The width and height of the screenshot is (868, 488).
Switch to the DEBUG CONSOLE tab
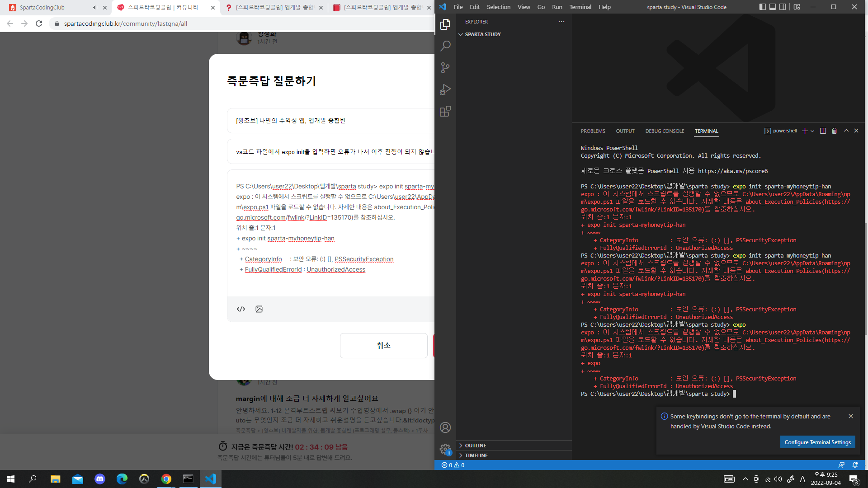(665, 131)
